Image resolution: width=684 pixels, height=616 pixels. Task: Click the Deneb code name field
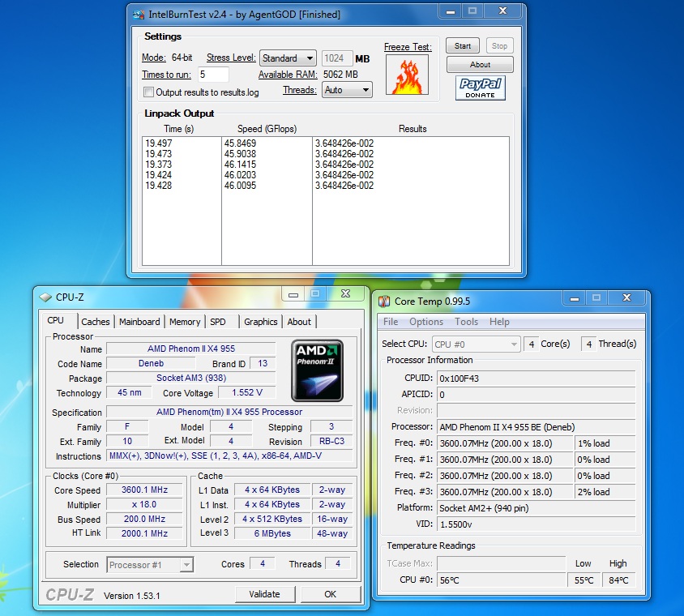click(x=151, y=363)
